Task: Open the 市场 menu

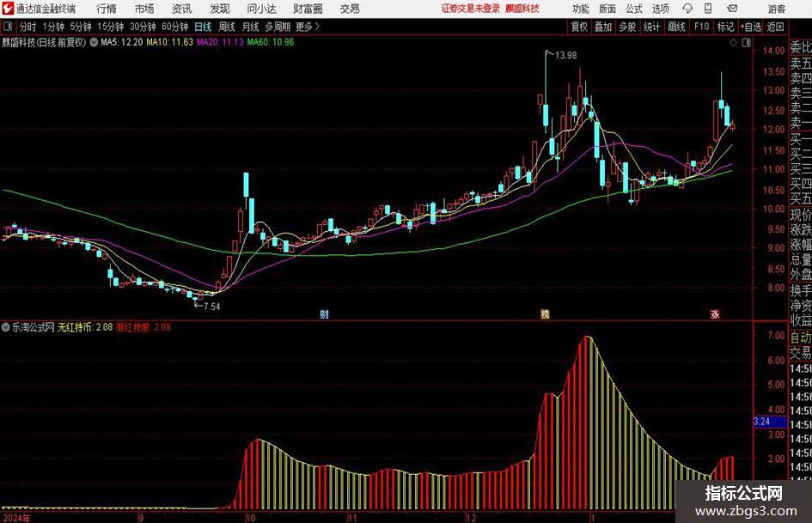Action: coord(144,9)
